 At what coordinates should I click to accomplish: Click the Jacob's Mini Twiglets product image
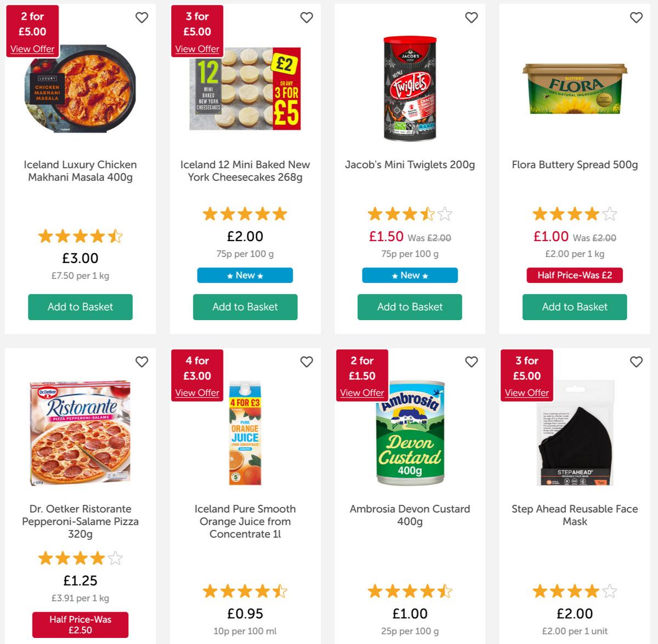[410, 88]
